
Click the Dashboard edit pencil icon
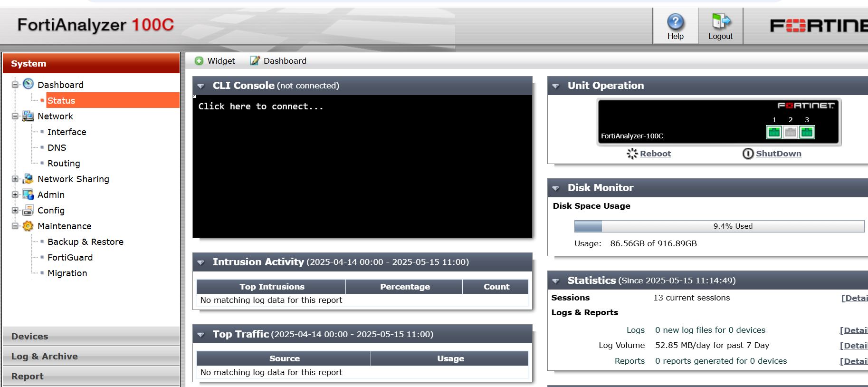(x=255, y=61)
